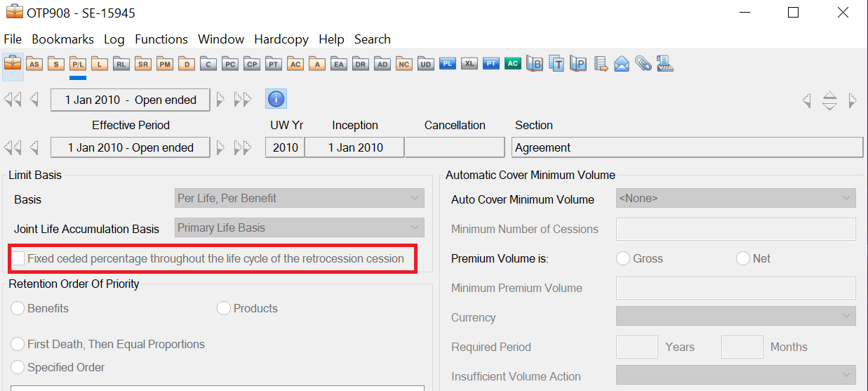Open the P/L folder icon

coord(77,64)
